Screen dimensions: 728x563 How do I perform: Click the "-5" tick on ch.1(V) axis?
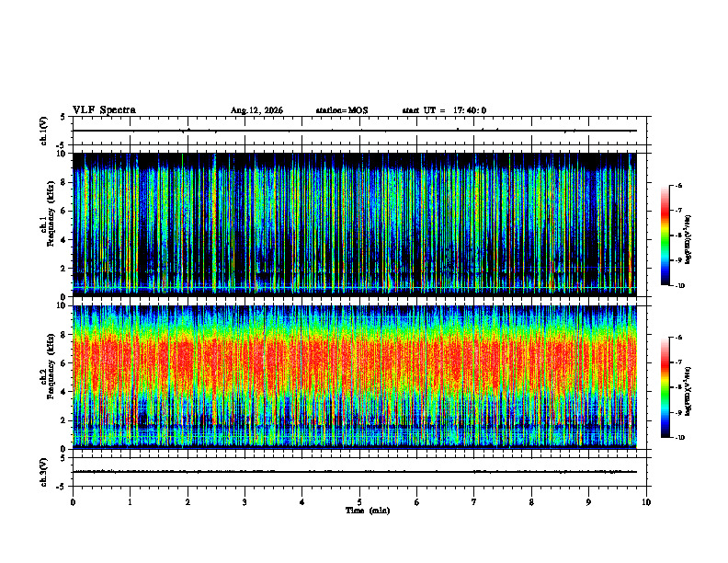point(61,145)
